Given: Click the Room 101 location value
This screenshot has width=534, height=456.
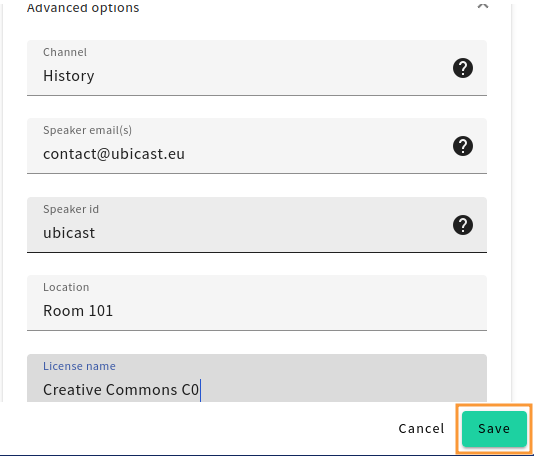Looking at the screenshot, I should click(x=78, y=311).
